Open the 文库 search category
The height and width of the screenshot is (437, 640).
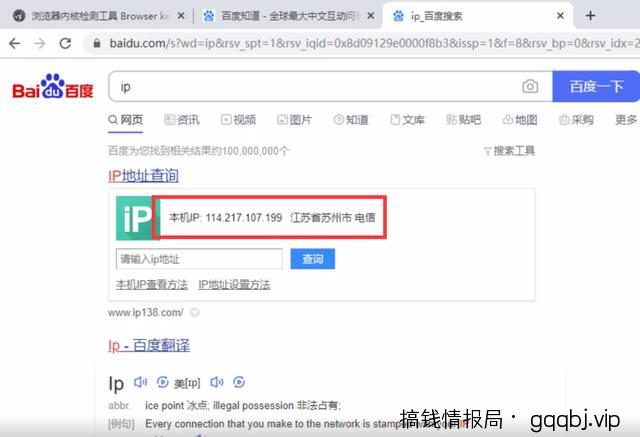tap(407, 120)
